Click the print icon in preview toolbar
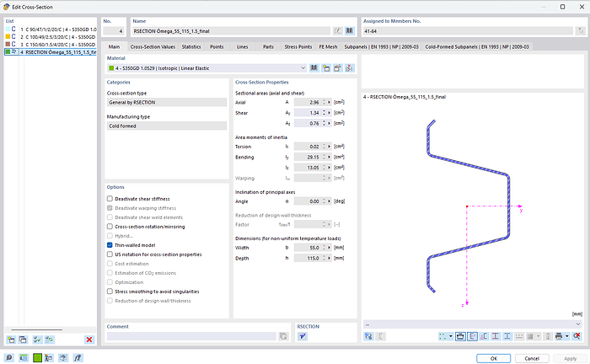590x364 pixels. pos(557,336)
